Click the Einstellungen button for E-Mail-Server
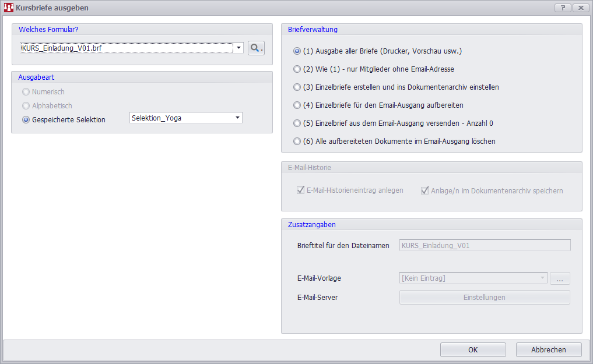This screenshot has height=364, width=593. (x=484, y=298)
